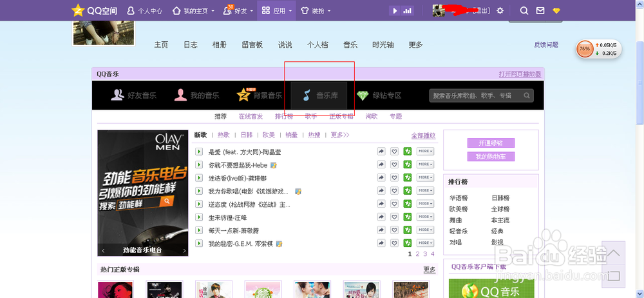
Task: Switch to 欧美 song list tab
Action: tap(269, 135)
